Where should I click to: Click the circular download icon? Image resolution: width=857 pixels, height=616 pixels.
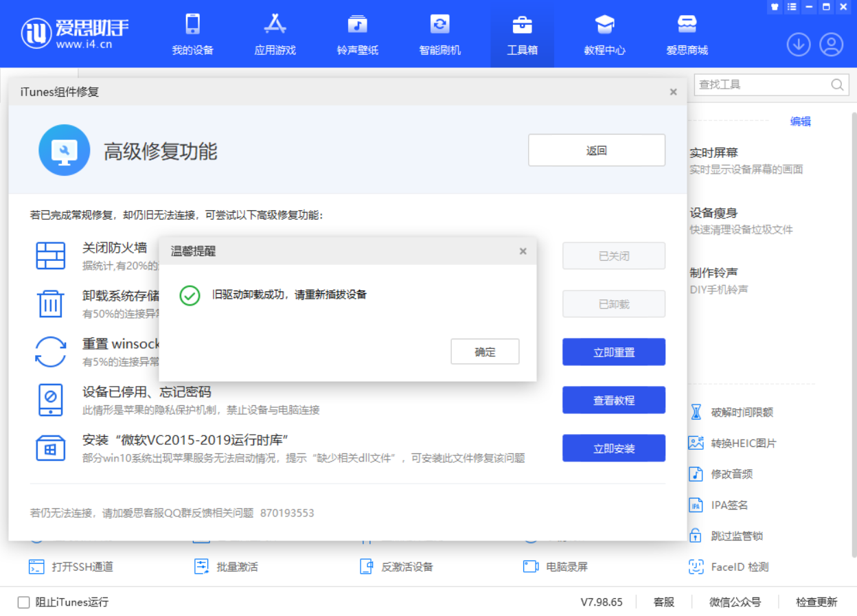coord(799,44)
